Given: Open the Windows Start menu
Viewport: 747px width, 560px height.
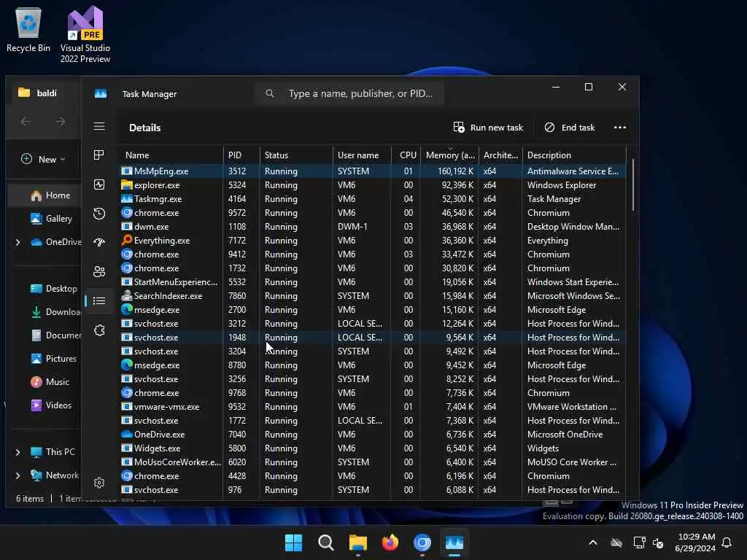Looking at the screenshot, I should tap(293, 542).
